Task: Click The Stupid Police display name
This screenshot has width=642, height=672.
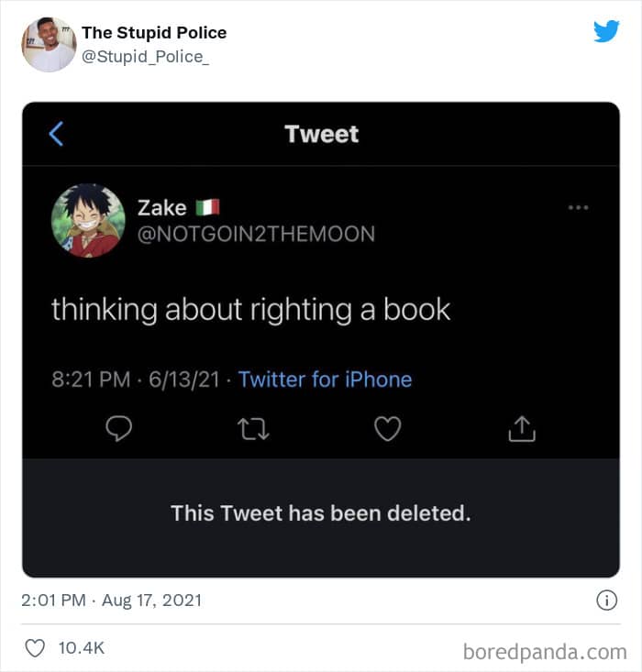Action: [x=154, y=33]
